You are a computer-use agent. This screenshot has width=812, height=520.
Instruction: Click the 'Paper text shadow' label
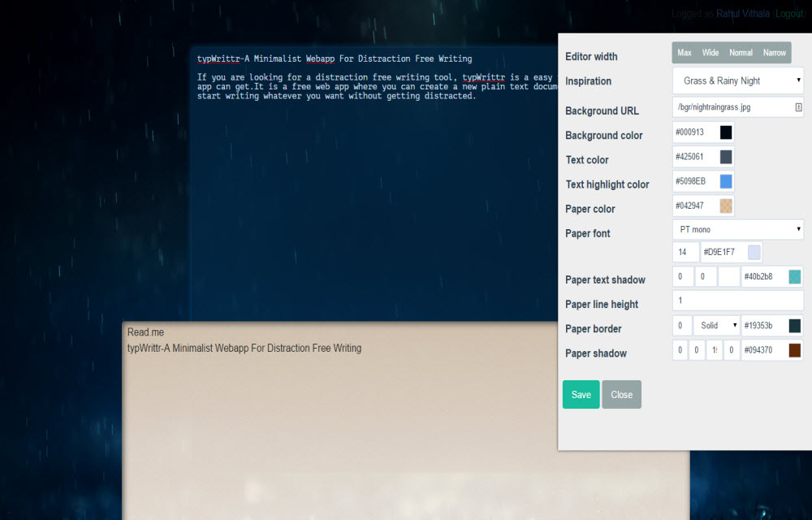[x=605, y=279]
